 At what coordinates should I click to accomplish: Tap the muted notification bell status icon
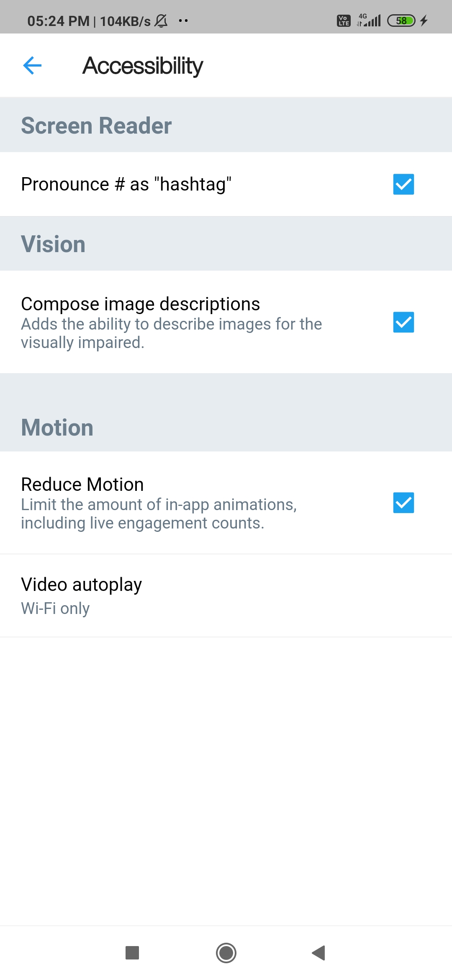pos(161,21)
